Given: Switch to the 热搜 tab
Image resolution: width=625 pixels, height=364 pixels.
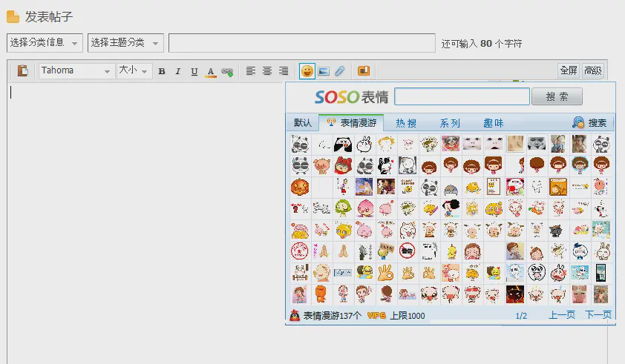Looking at the screenshot, I should point(406,123).
